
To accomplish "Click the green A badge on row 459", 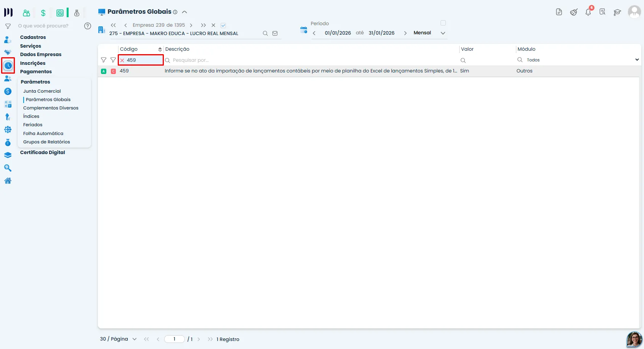I will pyautogui.click(x=104, y=71).
